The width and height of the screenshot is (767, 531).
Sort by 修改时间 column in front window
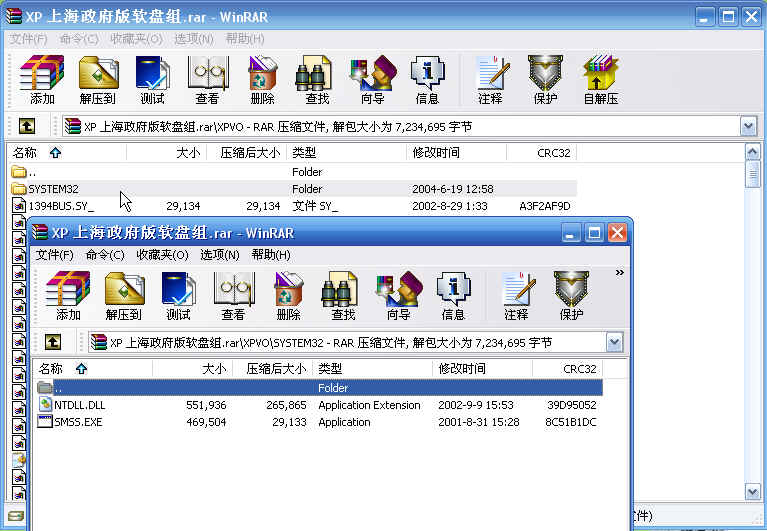pyautogui.click(x=483, y=369)
